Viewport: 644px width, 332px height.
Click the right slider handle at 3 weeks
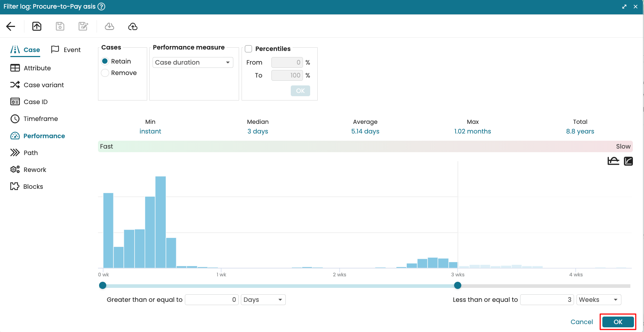457,285
